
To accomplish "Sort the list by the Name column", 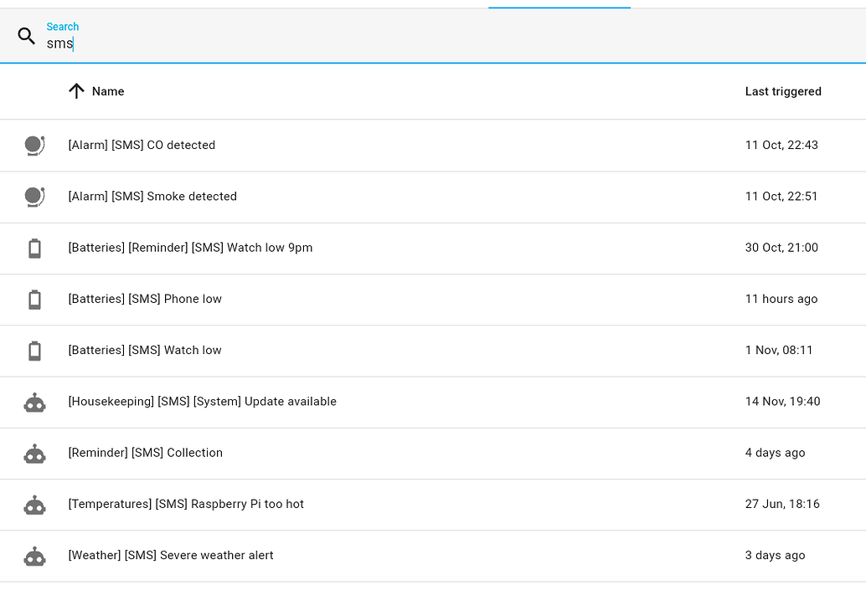I will 110,91.
